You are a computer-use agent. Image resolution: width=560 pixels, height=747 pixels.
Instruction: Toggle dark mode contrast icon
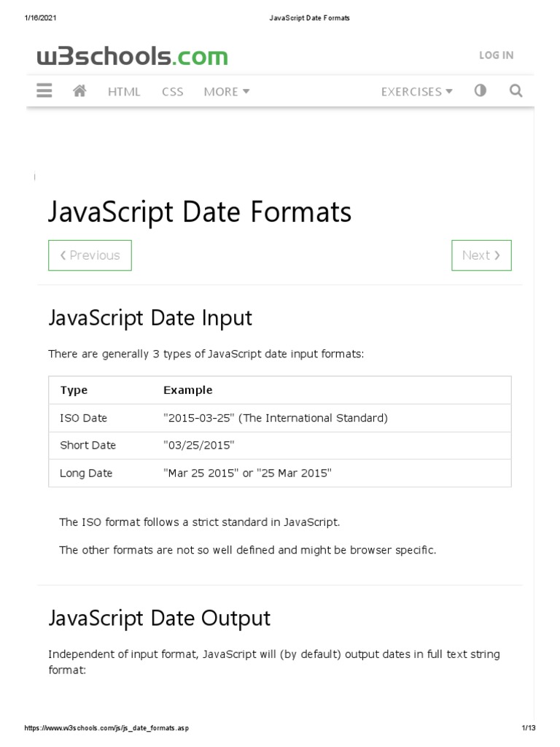(x=480, y=90)
